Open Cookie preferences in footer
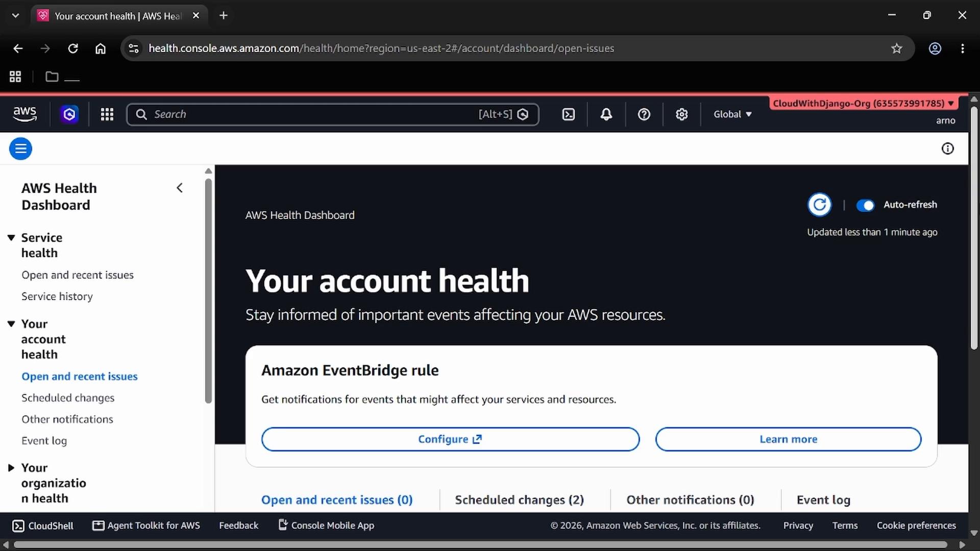This screenshot has height=551, width=980. click(x=916, y=525)
